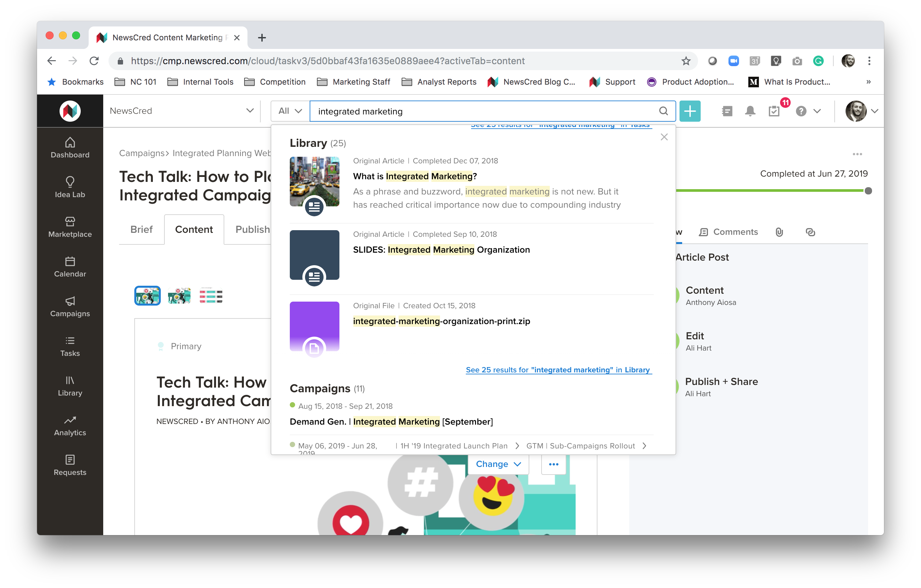Open Library from the sidebar
This screenshot has height=588, width=921.
tap(70, 386)
